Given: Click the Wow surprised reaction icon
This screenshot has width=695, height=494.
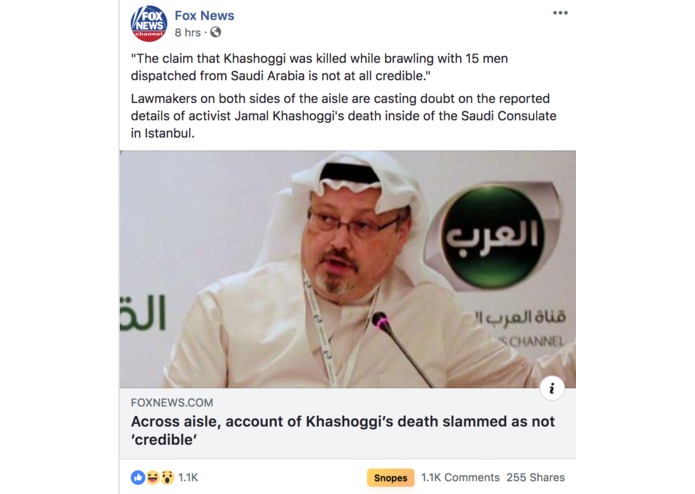Looking at the screenshot, I should (167, 477).
